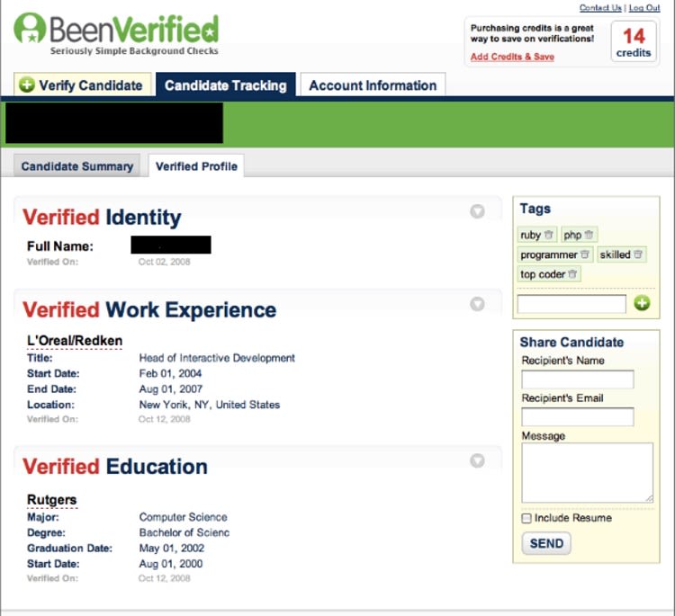Click the ruby tag label
The width and height of the screenshot is (675, 616).
point(530,235)
